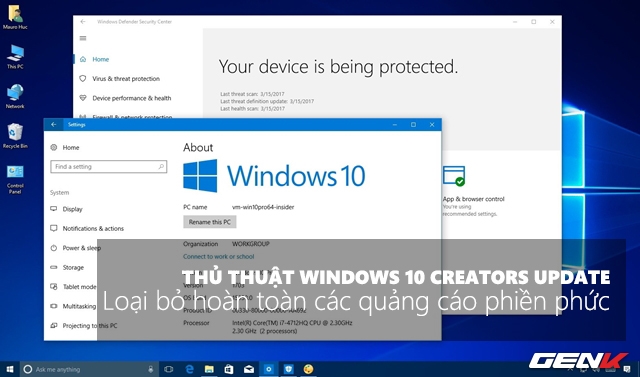This screenshot has width=640, height=377.
Task: Open Power & sleep settings
Action: 81,248
